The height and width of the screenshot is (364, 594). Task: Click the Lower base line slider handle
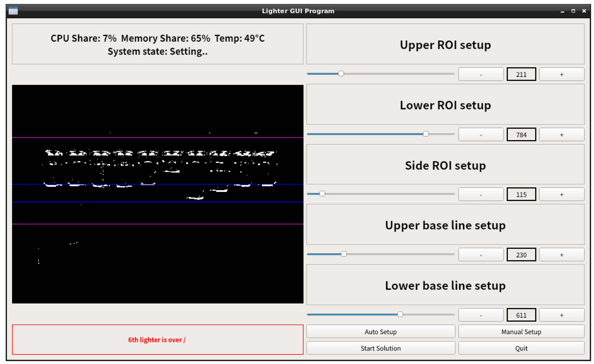pos(400,314)
